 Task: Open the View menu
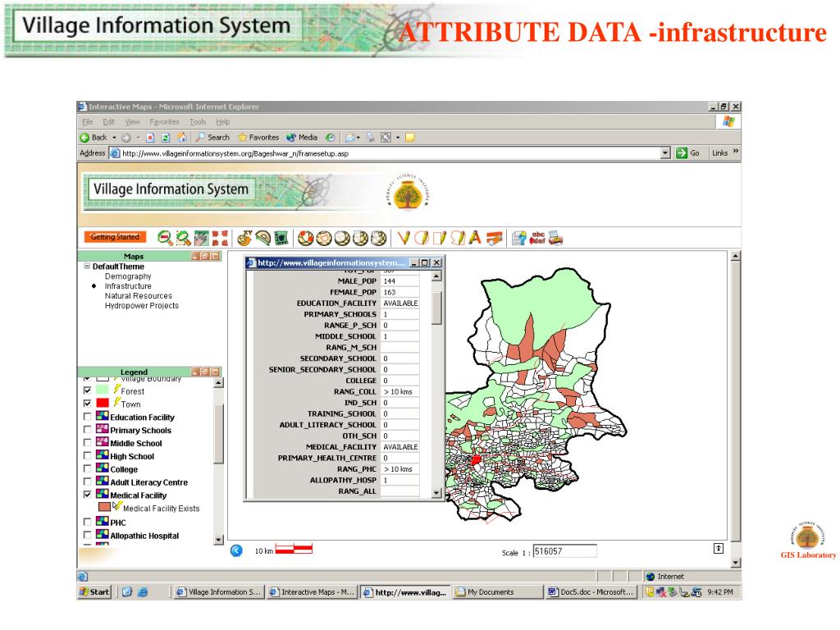(x=132, y=121)
